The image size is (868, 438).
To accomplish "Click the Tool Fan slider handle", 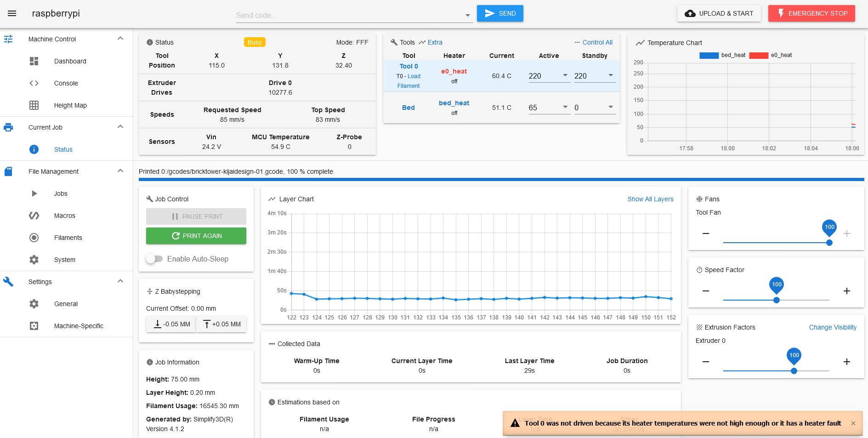I will (x=829, y=243).
